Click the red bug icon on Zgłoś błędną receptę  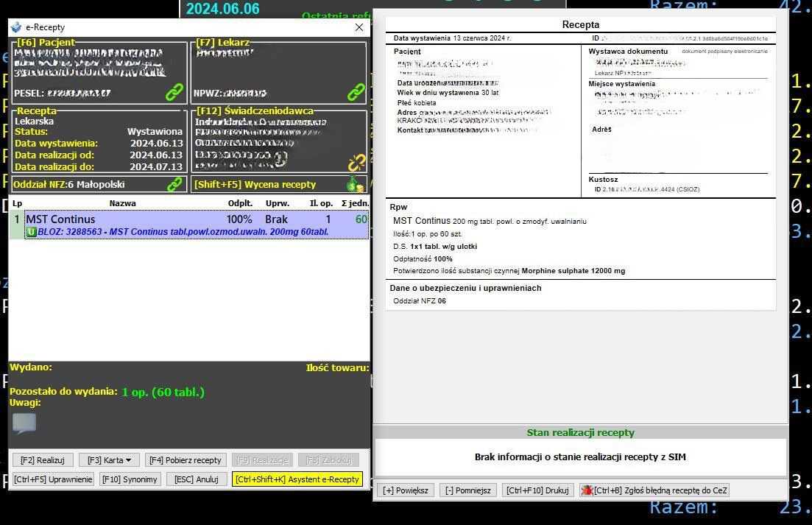587,490
